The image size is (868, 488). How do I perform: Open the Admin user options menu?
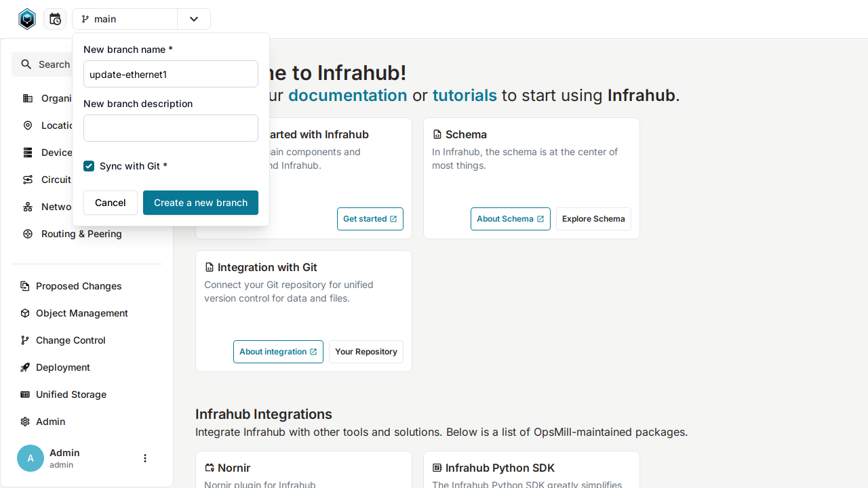click(x=144, y=458)
